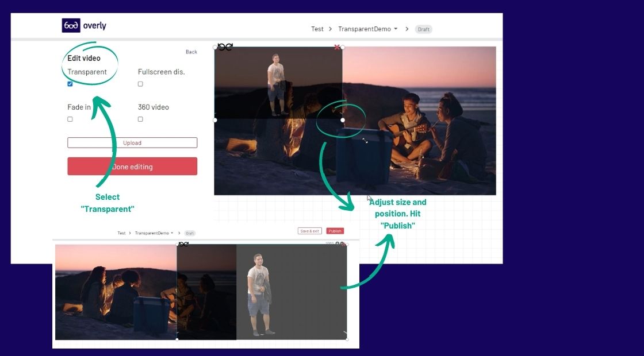The height and width of the screenshot is (356, 644).
Task: Click the rotate icon on the bottom editor canvas
Action: click(x=180, y=243)
